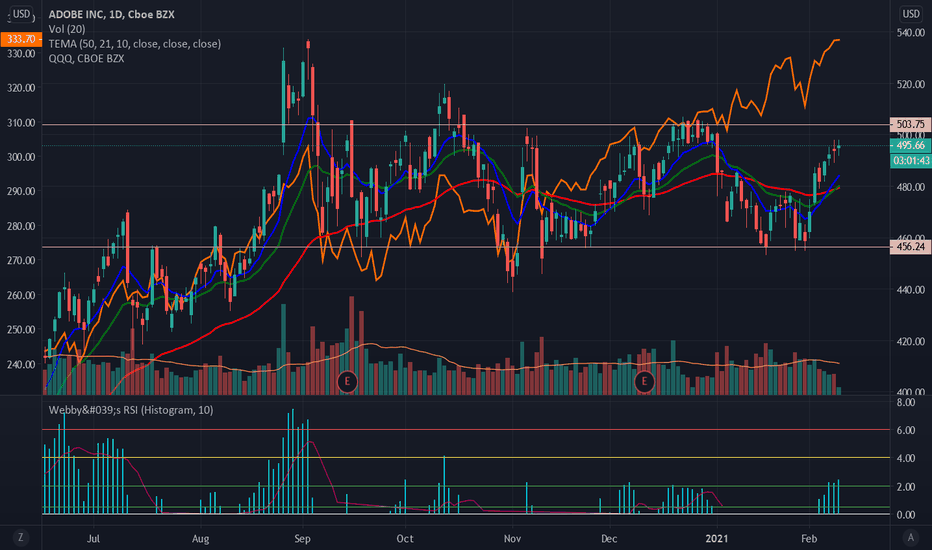Click the 503.75 horizontal line price label

[910, 124]
